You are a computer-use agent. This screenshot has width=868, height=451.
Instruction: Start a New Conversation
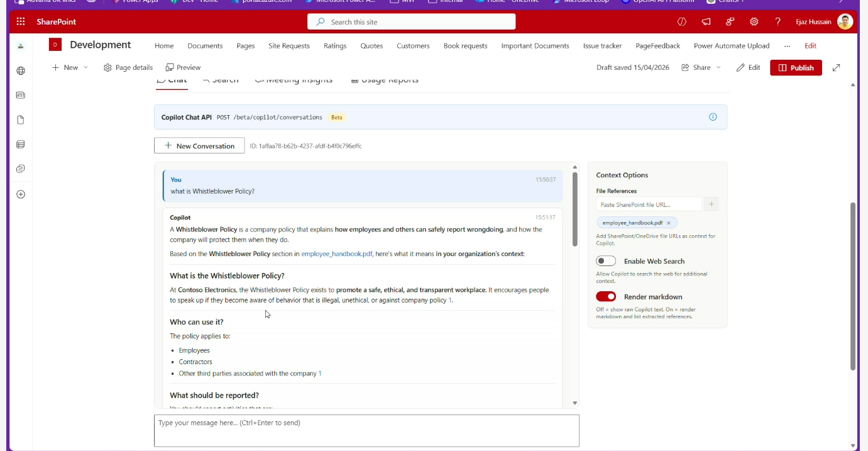click(199, 146)
